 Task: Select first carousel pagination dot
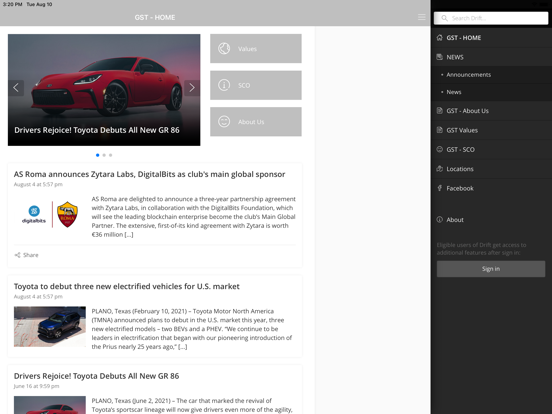point(98,155)
